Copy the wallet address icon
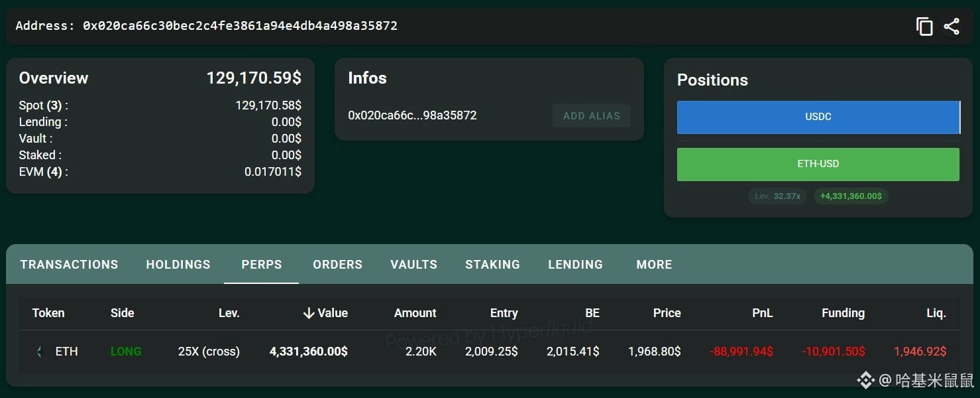Image resolution: width=980 pixels, height=398 pixels. 924,27
